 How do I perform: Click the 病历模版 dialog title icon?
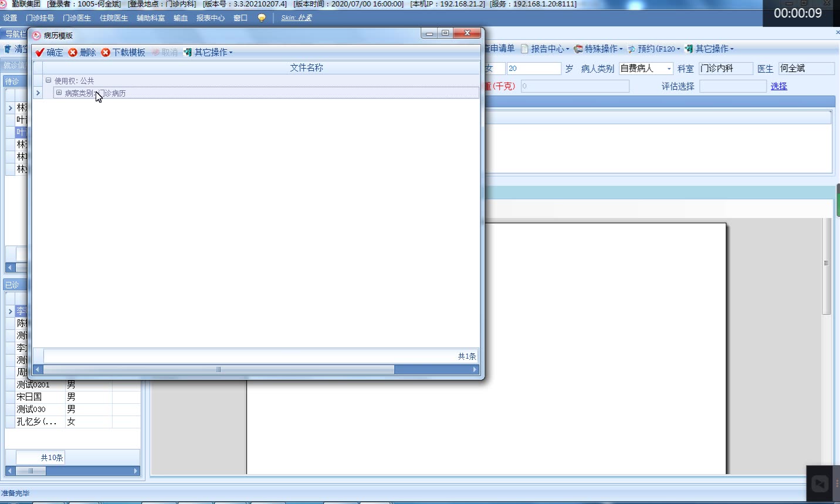click(x=36, y=36)
